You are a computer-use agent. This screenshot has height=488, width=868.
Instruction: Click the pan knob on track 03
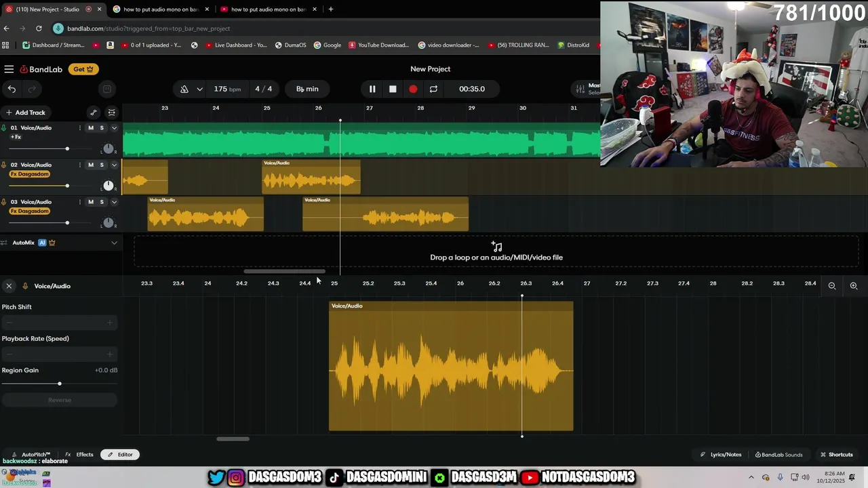[108, 222]
